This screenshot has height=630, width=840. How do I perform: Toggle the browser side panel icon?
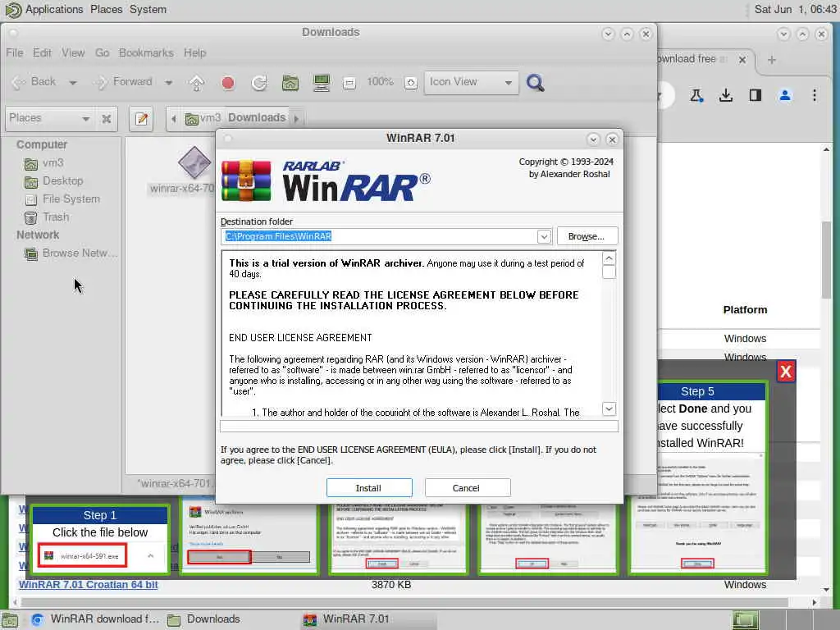click(756, 96)
